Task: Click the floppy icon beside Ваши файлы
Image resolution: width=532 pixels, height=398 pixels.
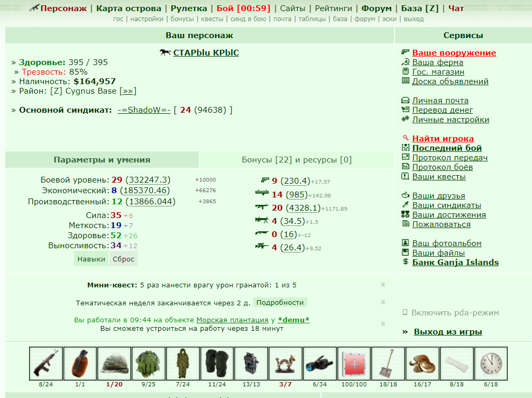Action: pos(405,252)
